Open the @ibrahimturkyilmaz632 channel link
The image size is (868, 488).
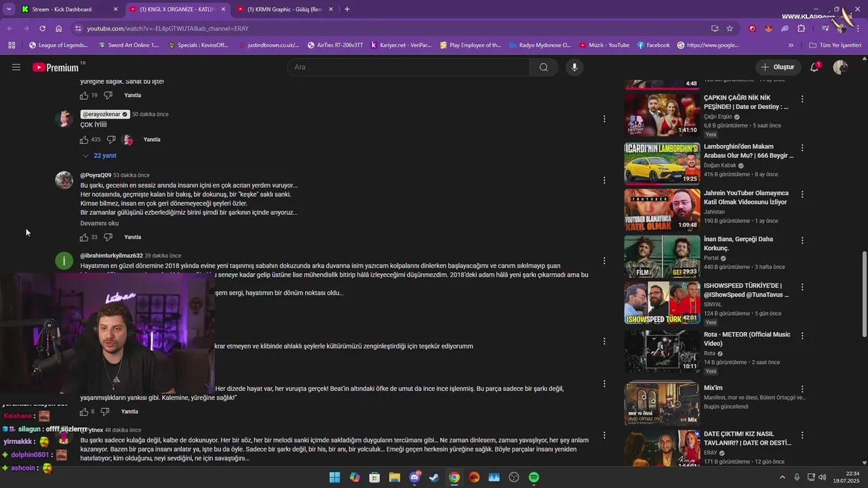[111, 256]
